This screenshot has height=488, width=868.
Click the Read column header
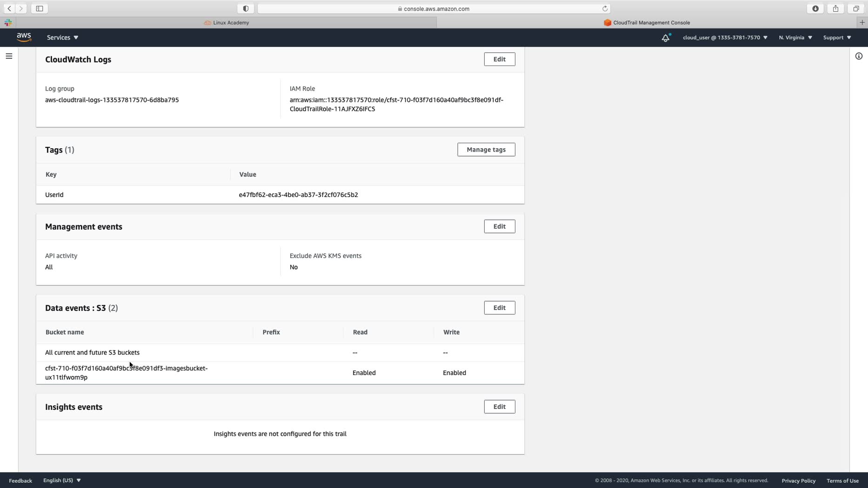pyautogui.click(x=361, y=332)
